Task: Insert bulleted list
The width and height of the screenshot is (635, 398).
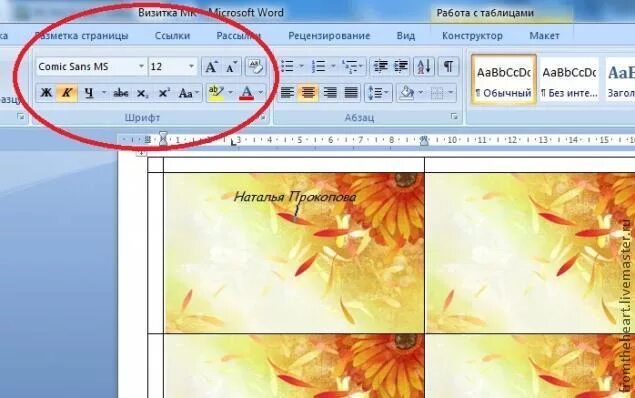Action: [x=287, y=66]
